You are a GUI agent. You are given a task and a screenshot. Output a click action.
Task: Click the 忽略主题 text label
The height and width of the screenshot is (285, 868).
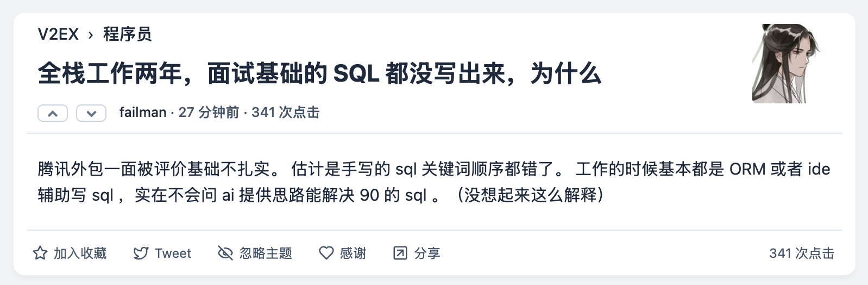tap(266, 253)
